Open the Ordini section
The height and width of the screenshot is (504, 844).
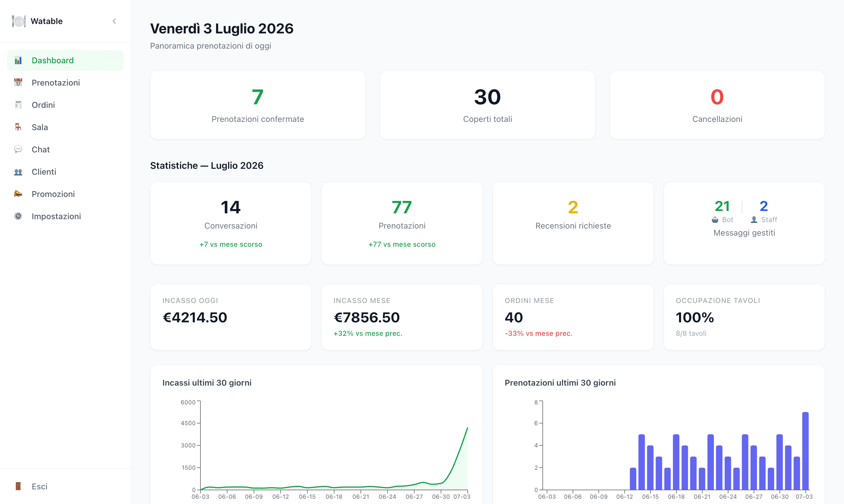pos(65,105)
